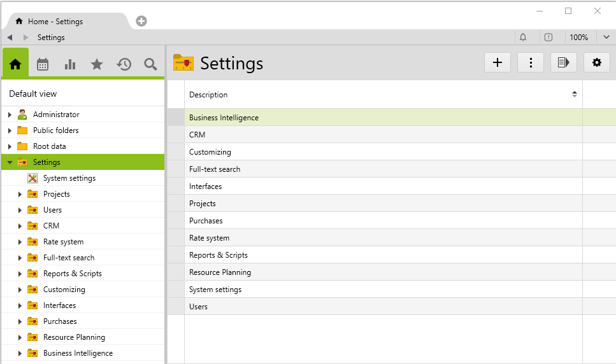Expand the Administrator tree node

click(10, 115)
